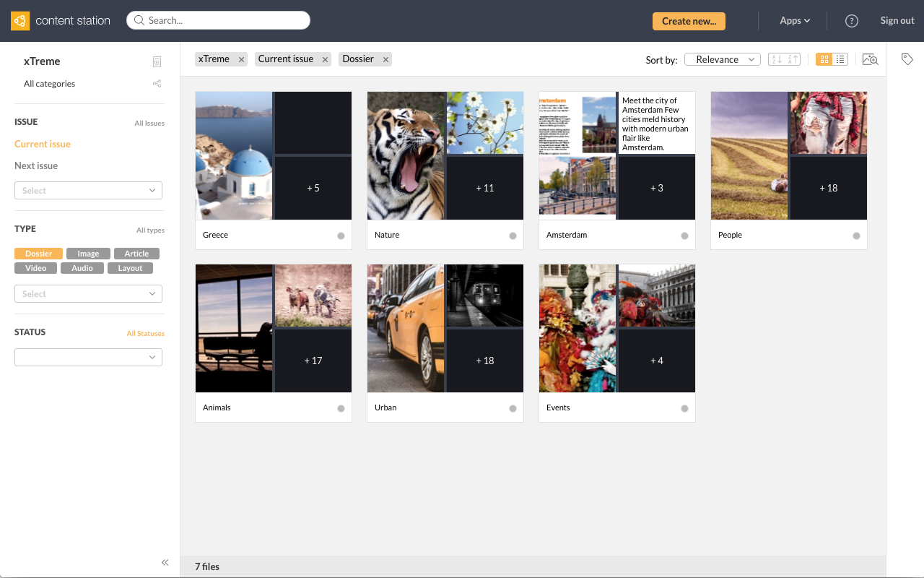Viewport: 924px width, 578px height.
Task: Open the Greece dossier thumbnail
Action: (x=233, y=155)
